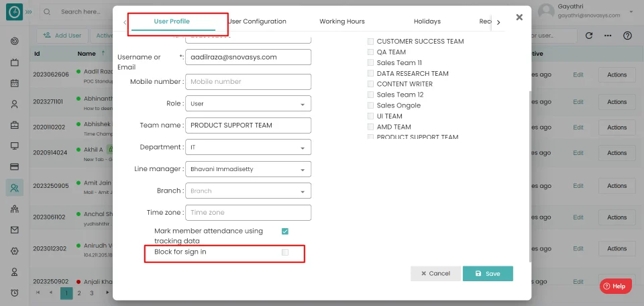
Task: Click the search magnifier icon
Action: pos(47,12)
